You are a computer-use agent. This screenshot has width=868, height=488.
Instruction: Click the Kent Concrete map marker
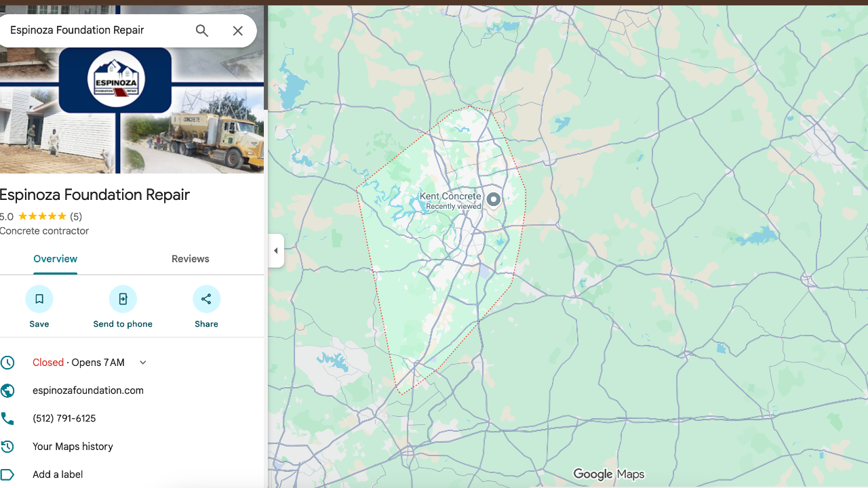[494, 199]
